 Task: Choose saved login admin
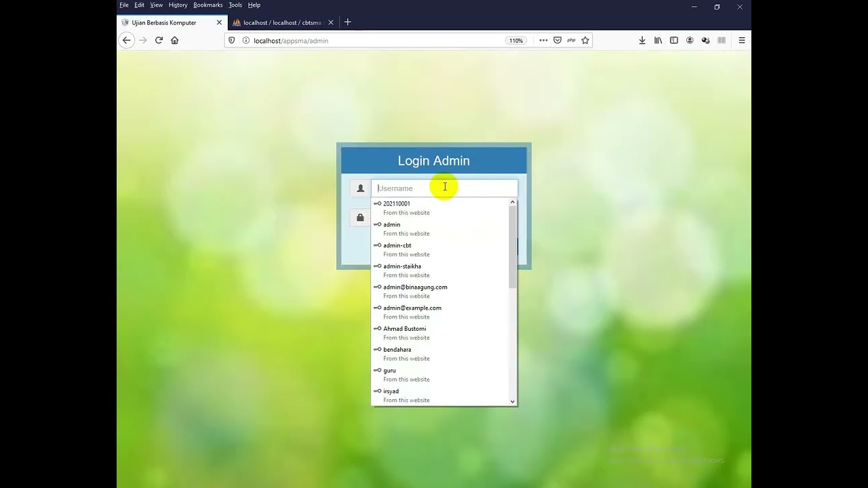439,229
